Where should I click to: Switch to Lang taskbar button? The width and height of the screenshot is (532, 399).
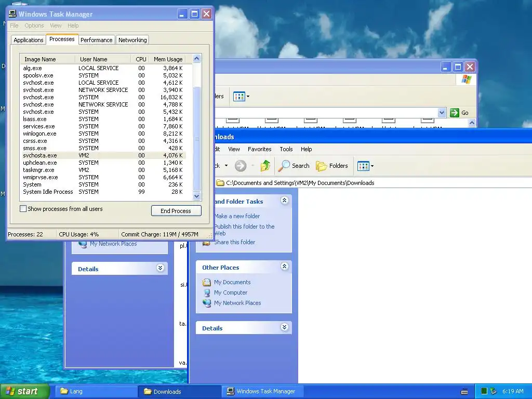pos(96,391)
